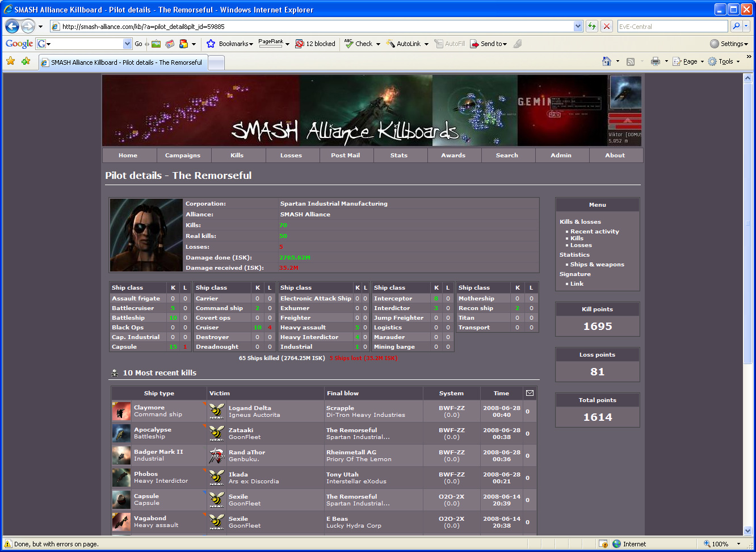The height and width of the screenshot is (552, 756).
Task: Click Ships & weapons sidebar link
Action: (x=597, y=265)
